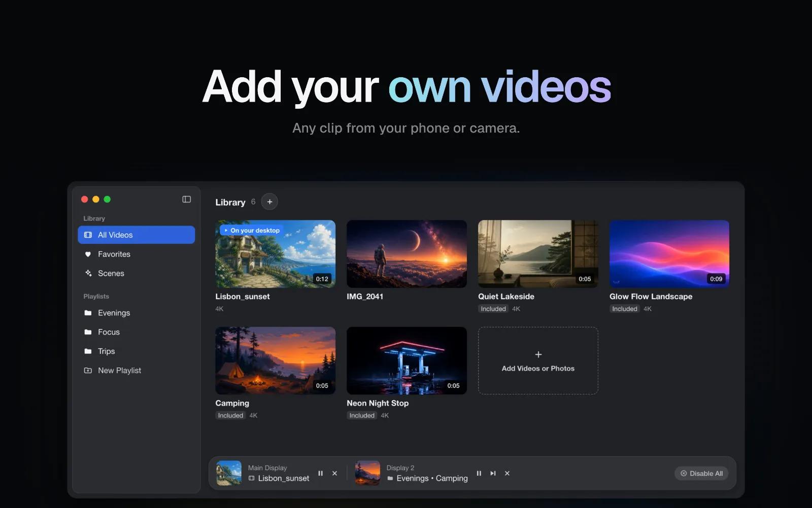
Task: Pause Lisbon_sunset on Main Display
Action: click(320, 473)
